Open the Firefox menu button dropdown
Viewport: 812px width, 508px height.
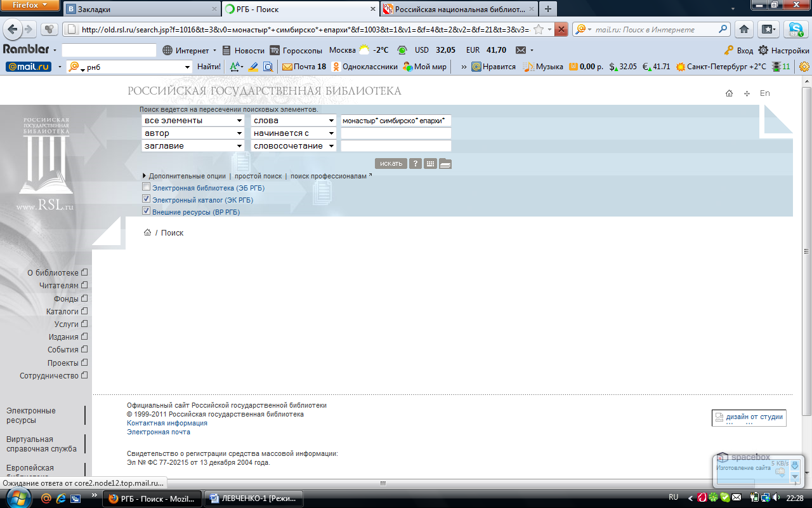[30, 5]
